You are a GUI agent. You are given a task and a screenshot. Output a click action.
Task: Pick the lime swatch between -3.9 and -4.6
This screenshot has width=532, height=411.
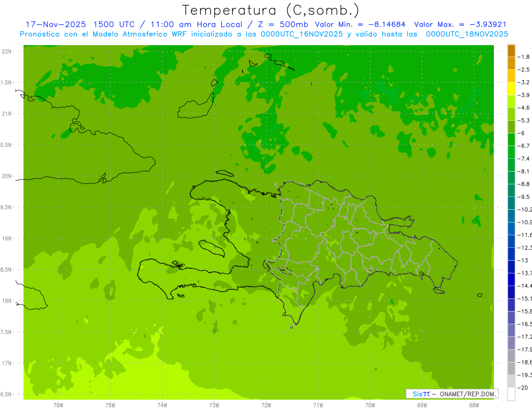coord(511,101)
